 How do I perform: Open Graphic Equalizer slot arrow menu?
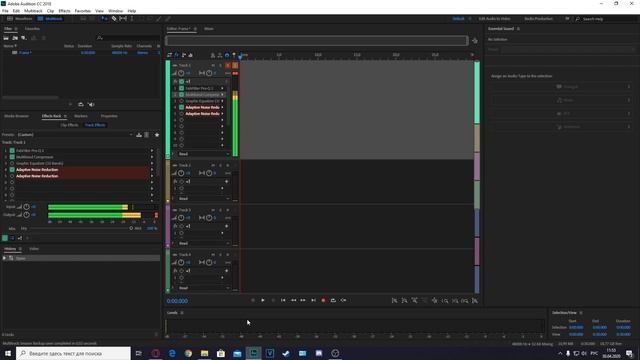pyautogui.click(x=152, y=163)
